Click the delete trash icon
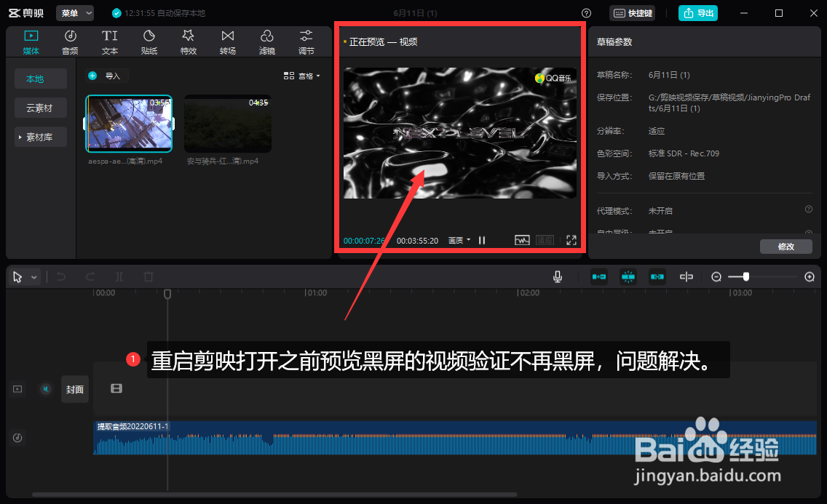 [x=149, y=276]
